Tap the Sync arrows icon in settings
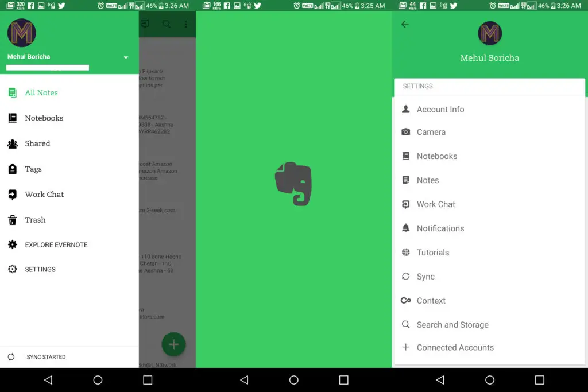 pyautogui.click(x=406, y=276)
